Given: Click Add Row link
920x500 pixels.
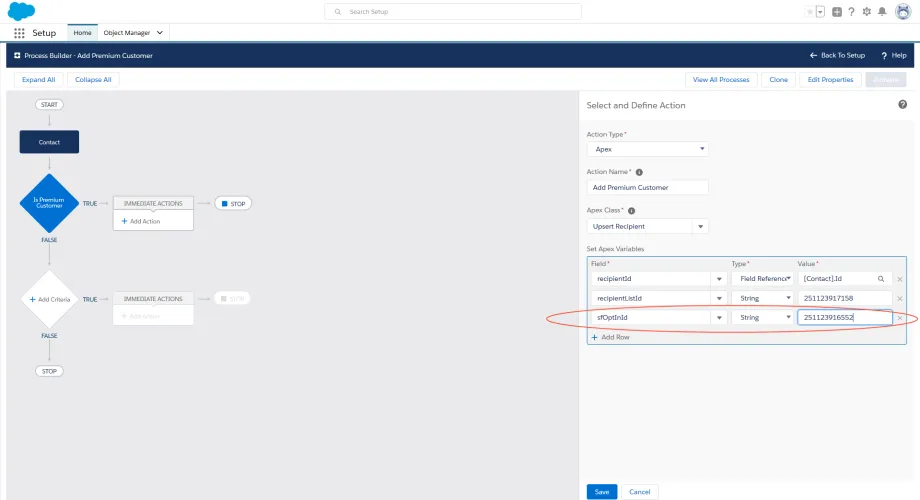Looking at the screenshot, I should pos(610,337).
